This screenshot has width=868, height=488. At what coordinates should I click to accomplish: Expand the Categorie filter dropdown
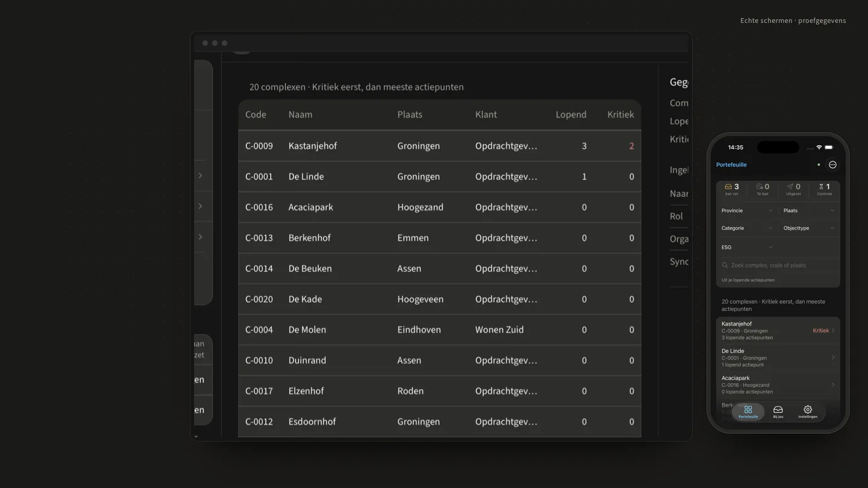747,228
